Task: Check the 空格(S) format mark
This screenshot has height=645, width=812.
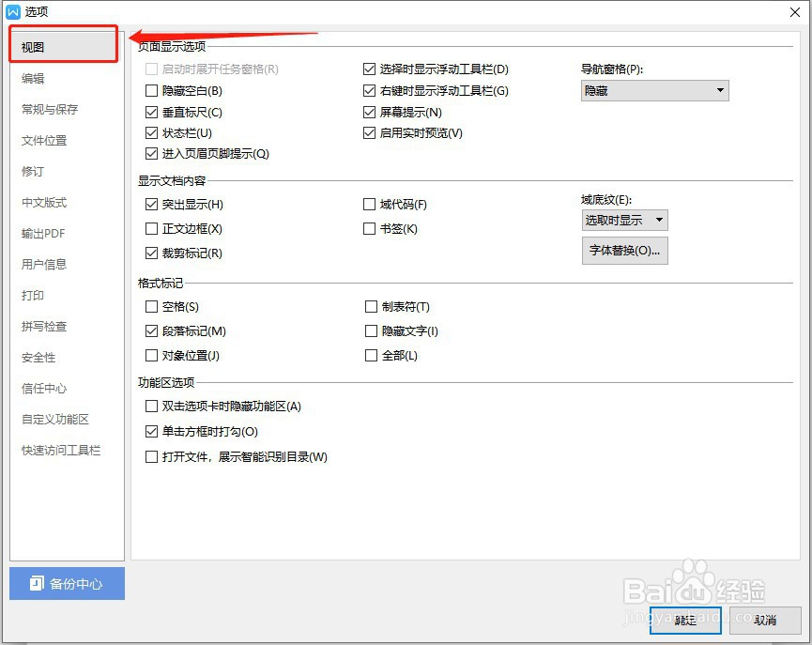Action: [x=151, y=306]
